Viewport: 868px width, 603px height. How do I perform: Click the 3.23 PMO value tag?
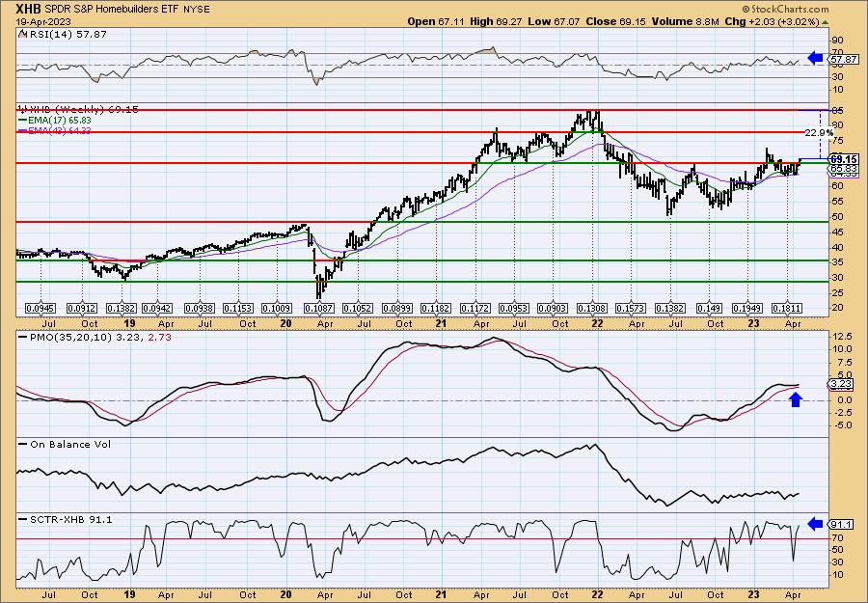840,384
